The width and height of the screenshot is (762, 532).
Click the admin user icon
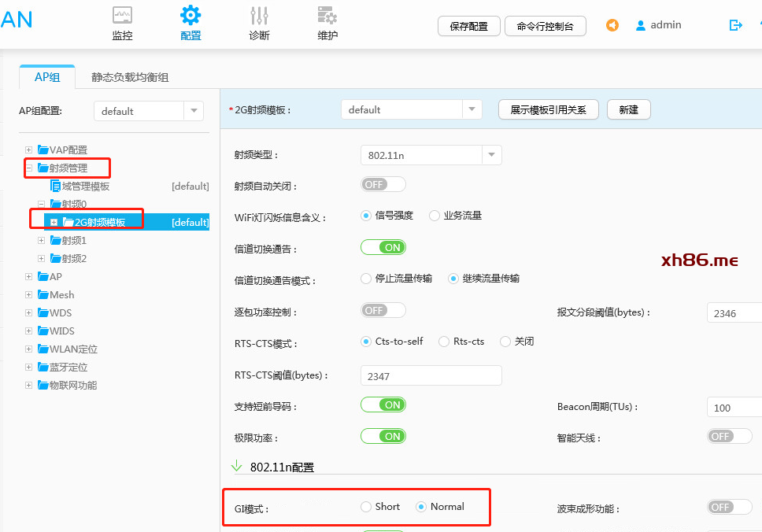[x=641, y=25]
